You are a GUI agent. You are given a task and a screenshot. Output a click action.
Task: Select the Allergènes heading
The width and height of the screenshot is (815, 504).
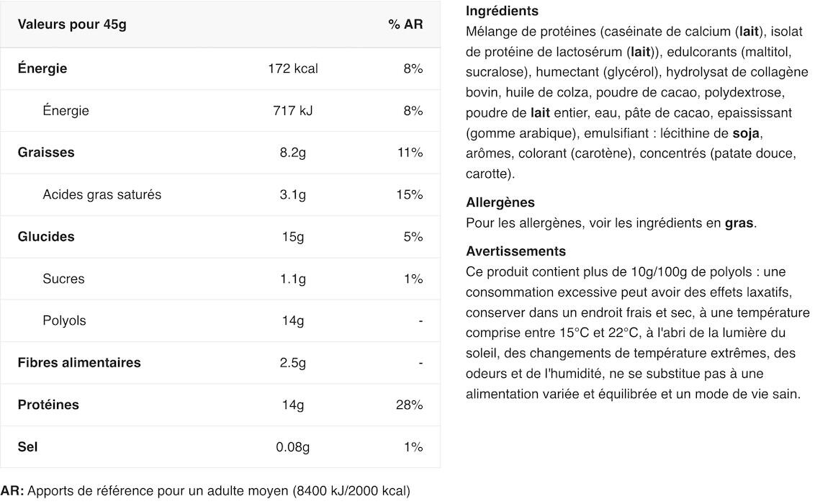point(500,202)
